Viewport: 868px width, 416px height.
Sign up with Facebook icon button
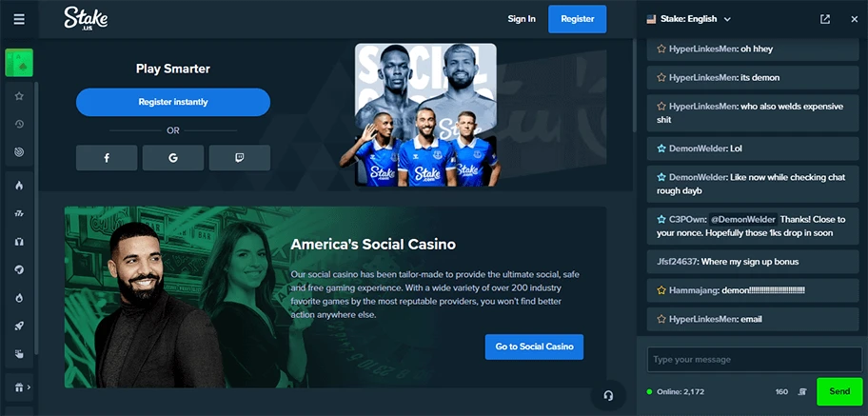tap(107, 158)
